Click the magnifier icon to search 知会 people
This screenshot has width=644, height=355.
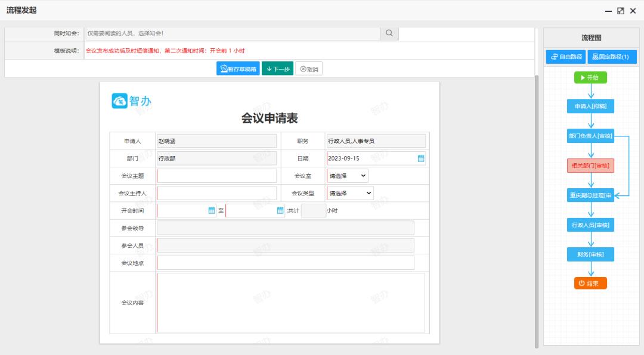[388, 34]
